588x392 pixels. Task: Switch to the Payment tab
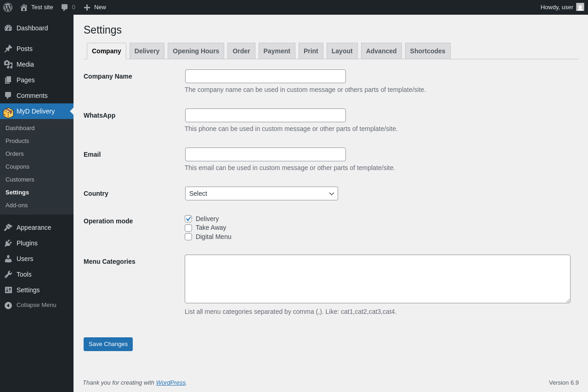point(277,51)
